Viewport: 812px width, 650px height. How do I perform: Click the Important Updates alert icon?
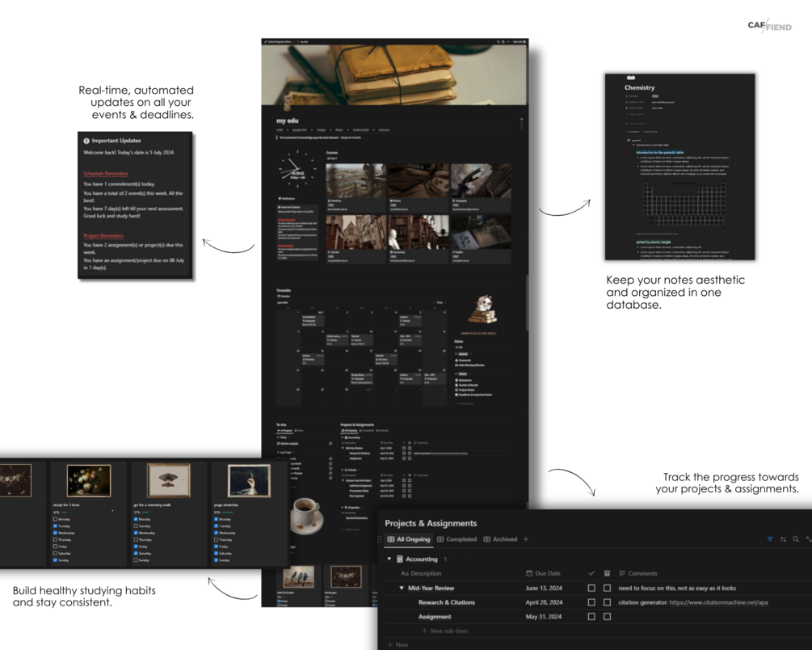(x=86, y=141)
